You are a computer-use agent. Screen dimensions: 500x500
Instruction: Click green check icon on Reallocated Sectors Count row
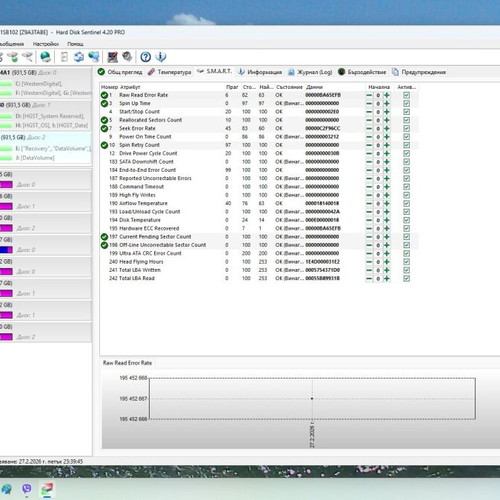[x=104, y=120]
